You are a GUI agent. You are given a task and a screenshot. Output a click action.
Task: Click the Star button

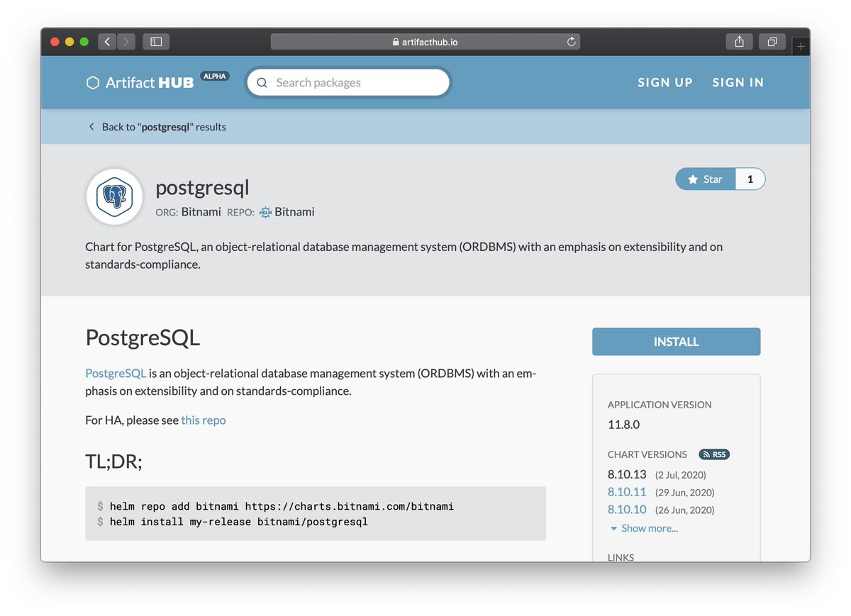[x=706, y=179]
